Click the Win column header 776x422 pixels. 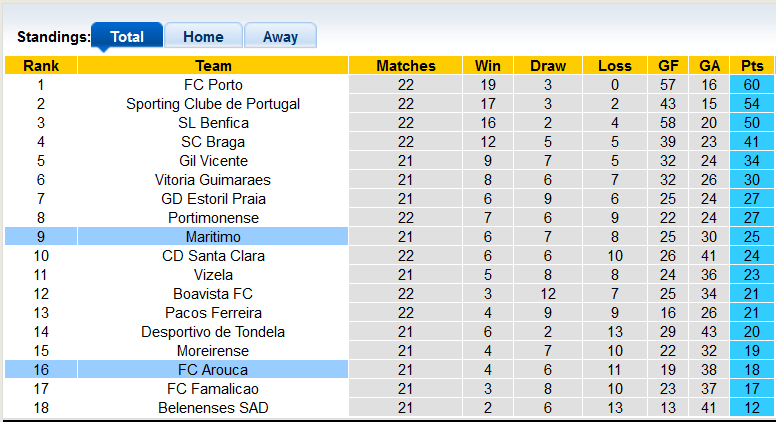click(x=488, y=66)
